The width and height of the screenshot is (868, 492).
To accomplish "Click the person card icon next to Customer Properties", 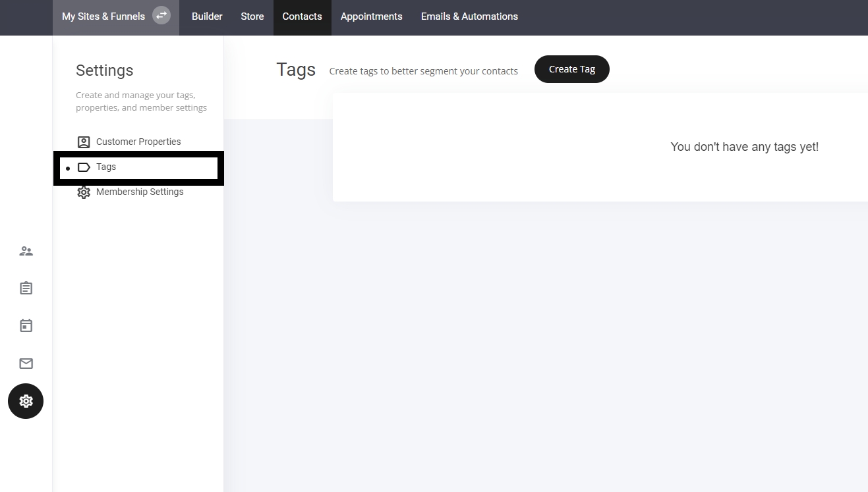I will [84, 142].
